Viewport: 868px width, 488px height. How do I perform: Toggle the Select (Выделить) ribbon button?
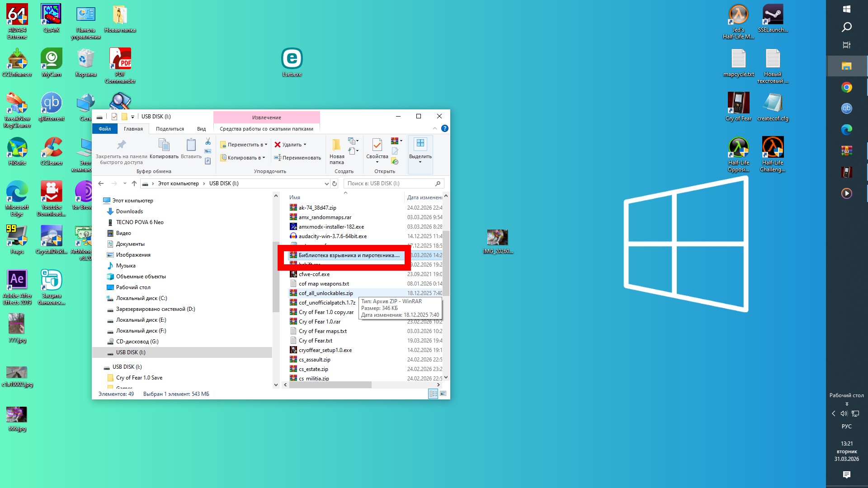(420, 150)
